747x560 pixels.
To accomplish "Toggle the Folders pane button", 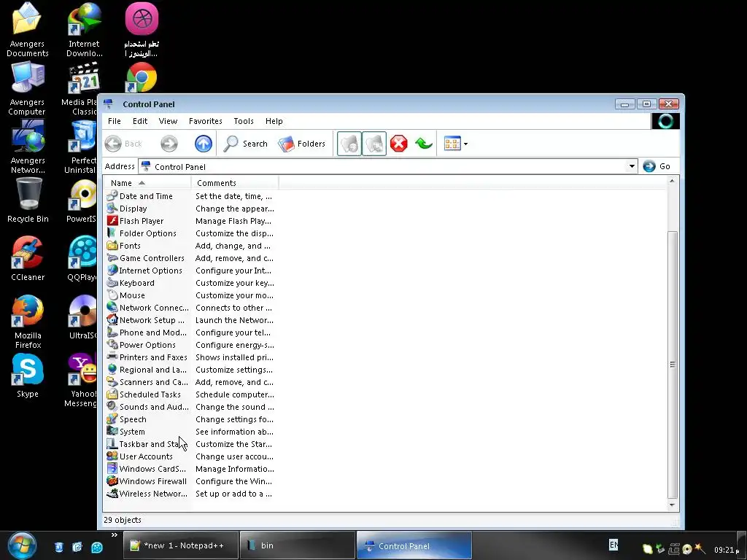I will pyautogui.click(x=301, y=144).
